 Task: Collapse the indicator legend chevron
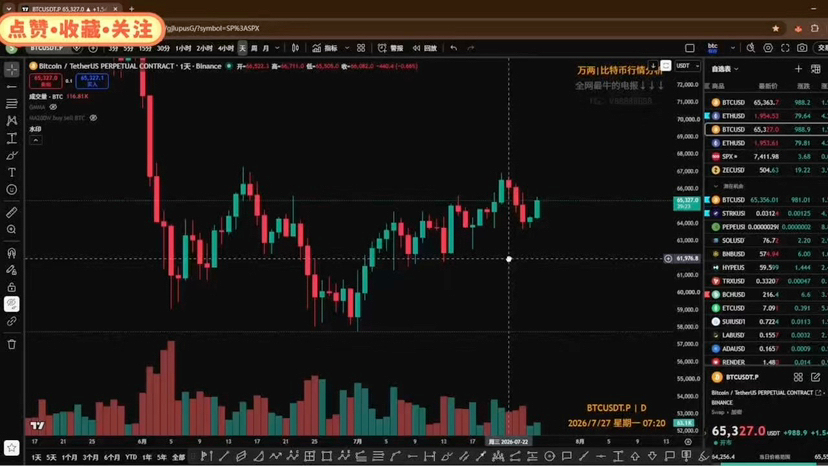coord(35,140)
